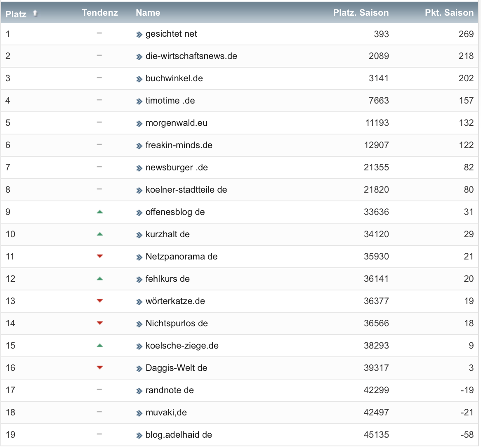Select season points value -19
481x448 pixels.
(467, 390)
